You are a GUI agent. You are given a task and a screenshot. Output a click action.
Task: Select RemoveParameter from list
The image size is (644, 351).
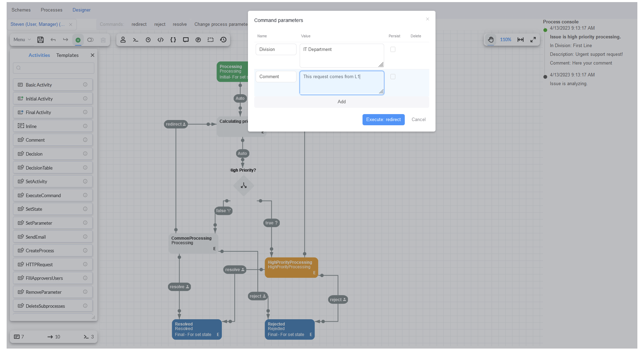click(x=53, y=292)
